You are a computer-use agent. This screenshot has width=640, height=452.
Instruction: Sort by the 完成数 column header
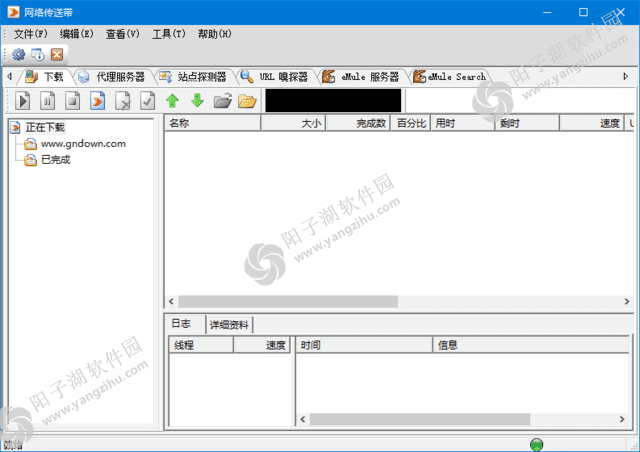pyautogui.click(x=358, y=123)
